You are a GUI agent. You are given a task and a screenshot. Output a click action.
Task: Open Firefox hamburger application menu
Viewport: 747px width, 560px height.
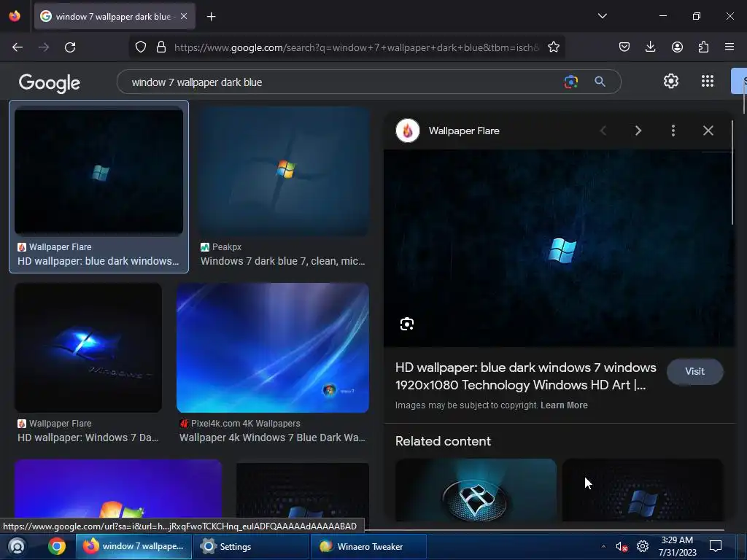pyautogui.click(x=729, y=47)
